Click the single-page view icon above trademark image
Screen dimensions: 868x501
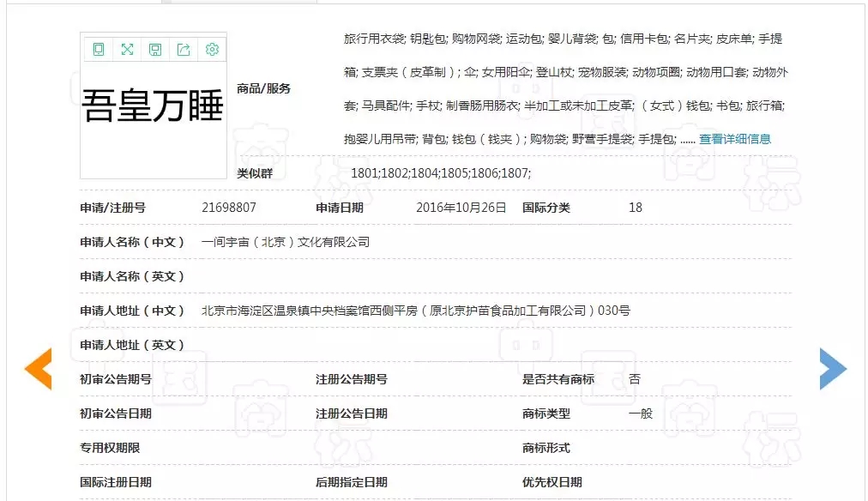[x=99, y=50]
